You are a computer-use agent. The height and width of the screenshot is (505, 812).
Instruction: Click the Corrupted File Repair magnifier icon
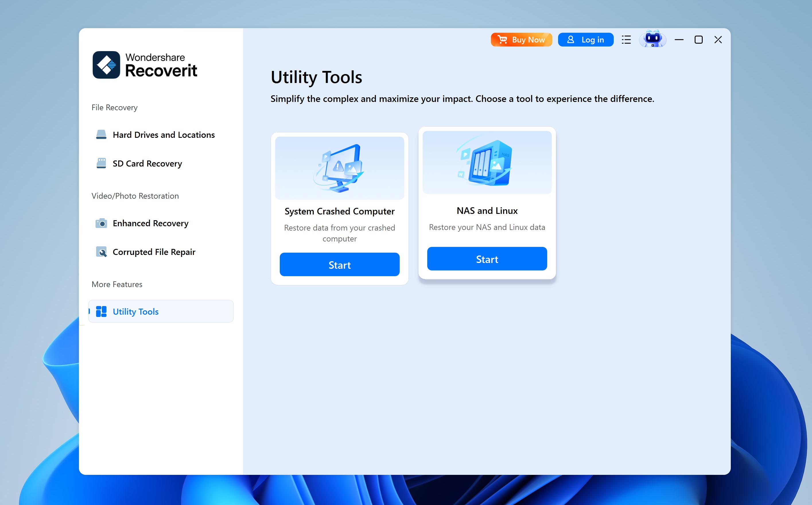pyautogui.click(x=101, y=252)
